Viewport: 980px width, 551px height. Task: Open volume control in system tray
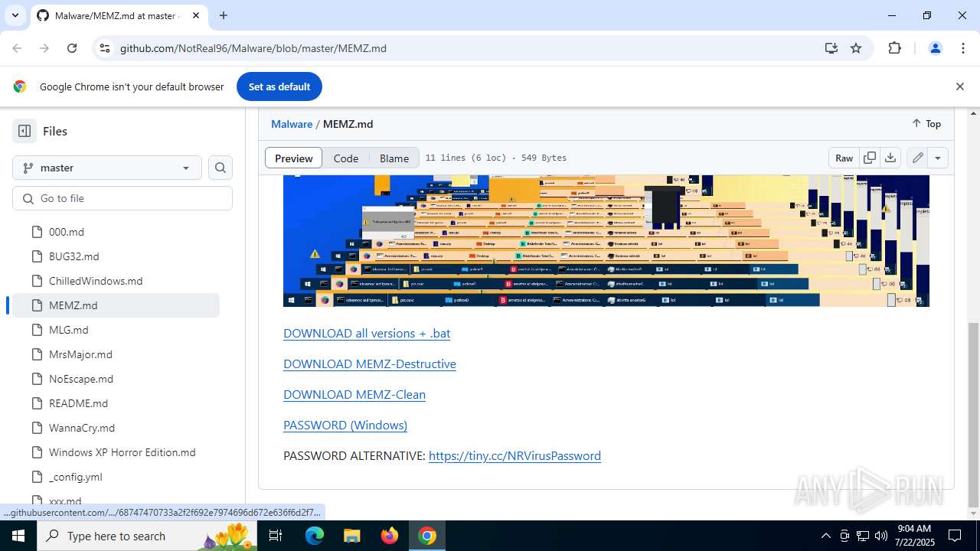[881, 536]
